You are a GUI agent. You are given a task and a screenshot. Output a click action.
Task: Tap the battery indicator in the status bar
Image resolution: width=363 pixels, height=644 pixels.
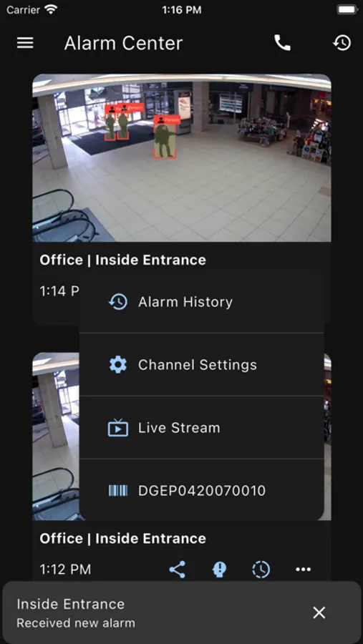[x=346, y=10]
